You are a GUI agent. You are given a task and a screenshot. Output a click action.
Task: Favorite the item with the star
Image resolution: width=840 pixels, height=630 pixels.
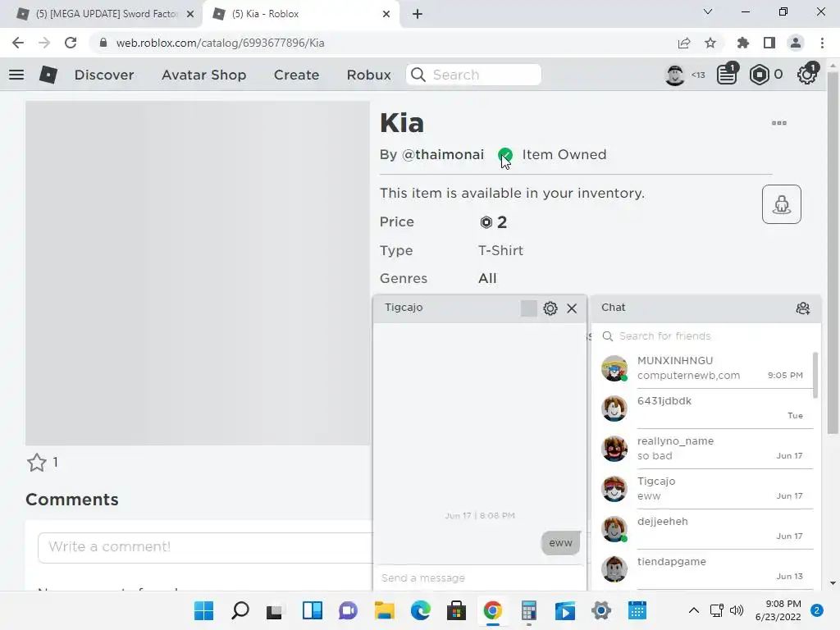coord(37,463)
